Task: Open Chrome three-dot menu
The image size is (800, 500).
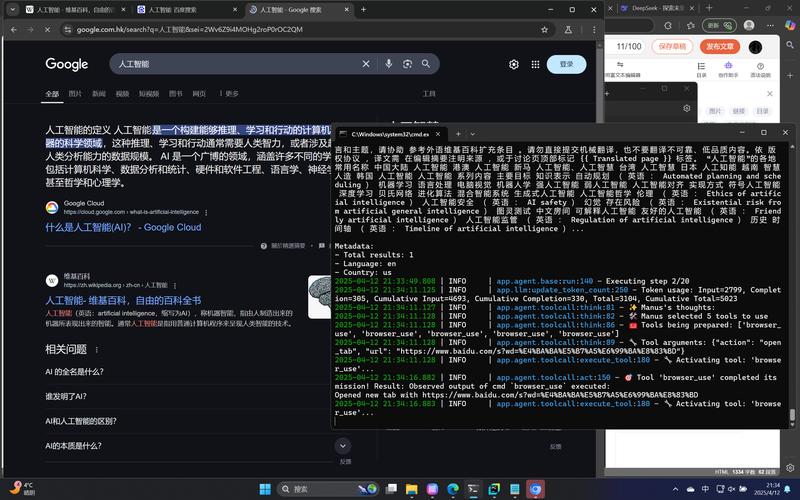Action: point(594,30)
